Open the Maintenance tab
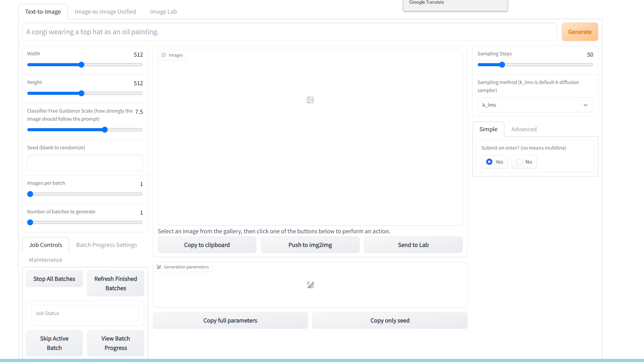 tap(46, 260)
